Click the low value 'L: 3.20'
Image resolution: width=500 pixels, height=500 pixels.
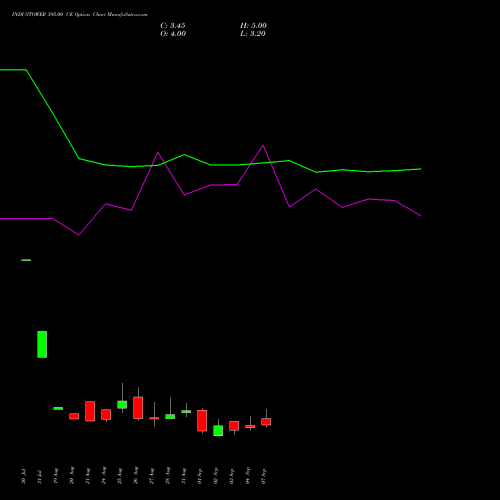253,34
